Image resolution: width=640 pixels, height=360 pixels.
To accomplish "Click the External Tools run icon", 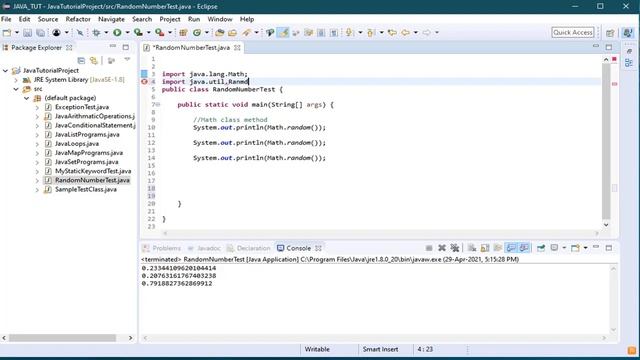I will point(160,33).
